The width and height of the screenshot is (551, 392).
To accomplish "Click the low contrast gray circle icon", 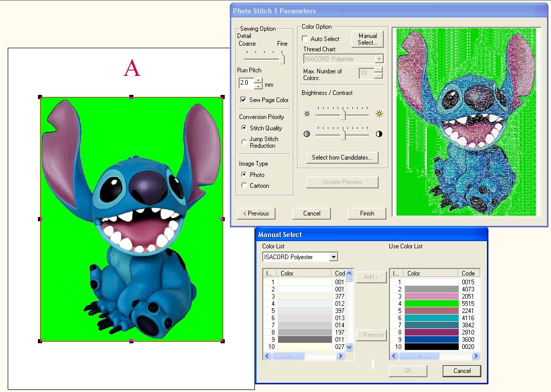I will coord(307,134).
